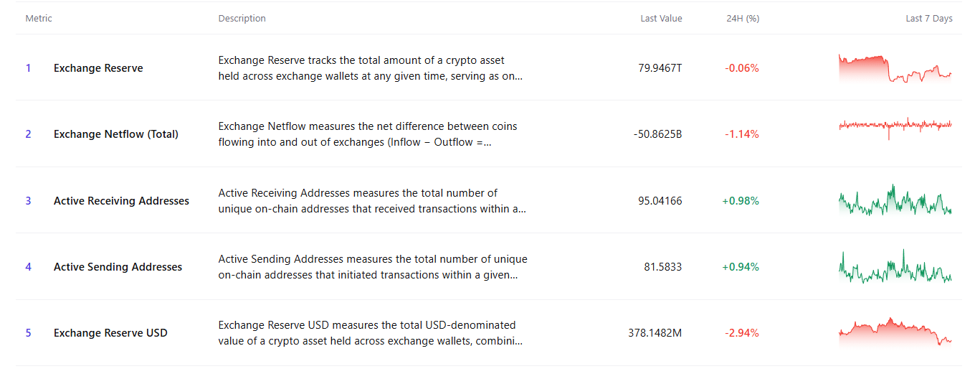Click rank number 3 in the table

pos(29,201)
